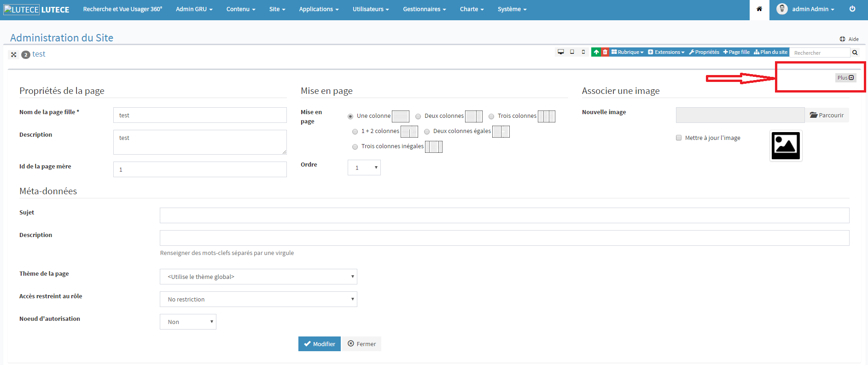
Task: Switch to tablet preview icon
Action: [572, 52]
